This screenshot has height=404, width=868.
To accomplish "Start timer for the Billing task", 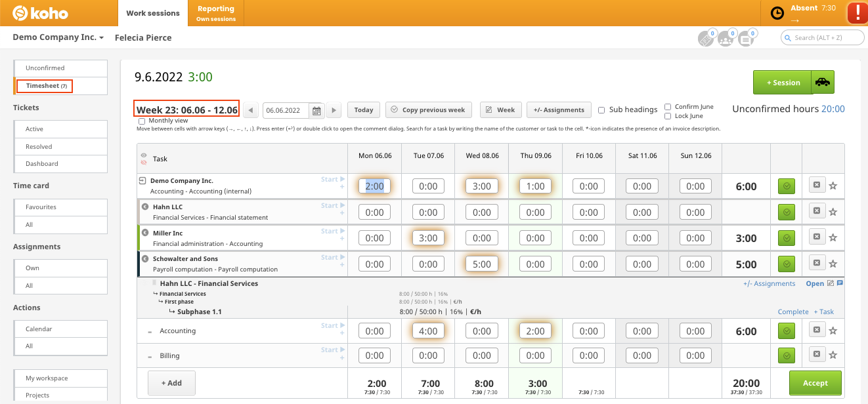I will coord(333,350).
